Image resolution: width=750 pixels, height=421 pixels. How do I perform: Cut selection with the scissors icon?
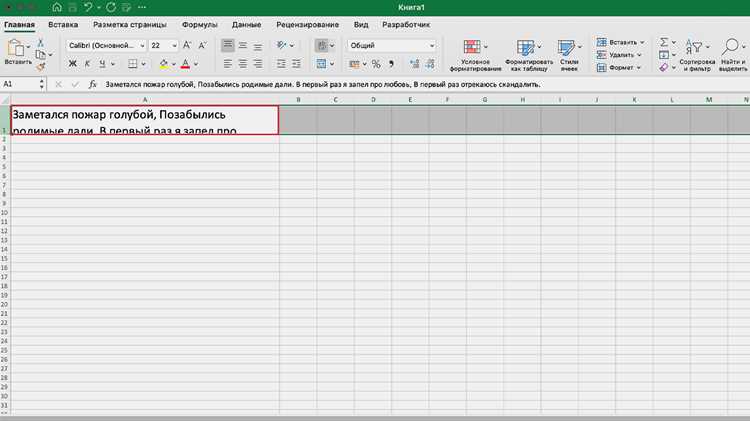coord(41,43)
